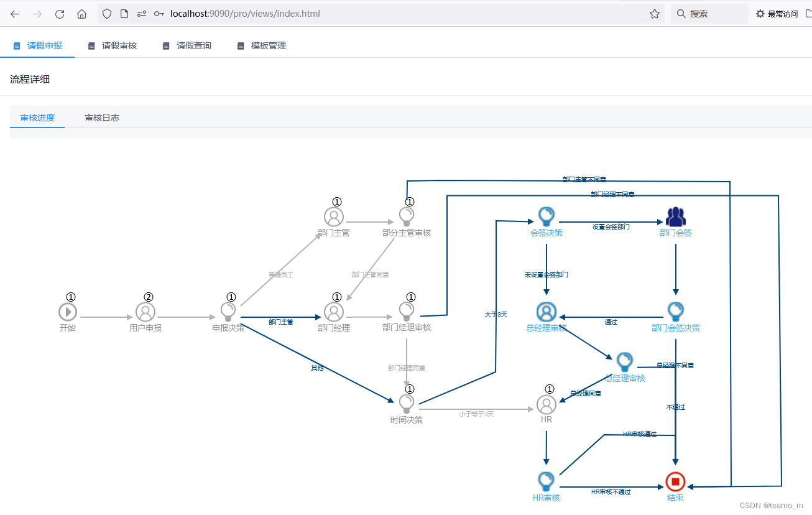
Task: Open 最常访问 bookmarks gear item
Action: (777, 14)
